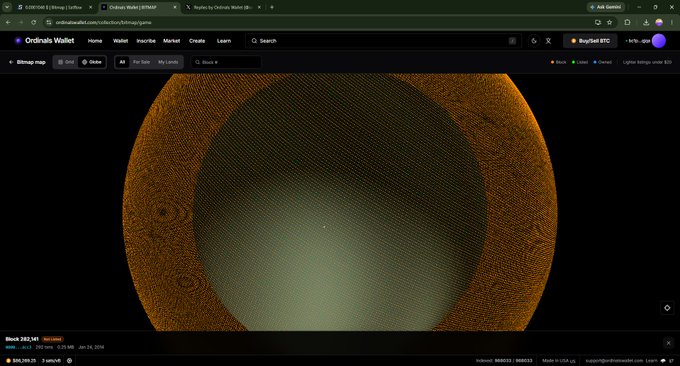Toggle dark mode moon icon

click(534, 41)
